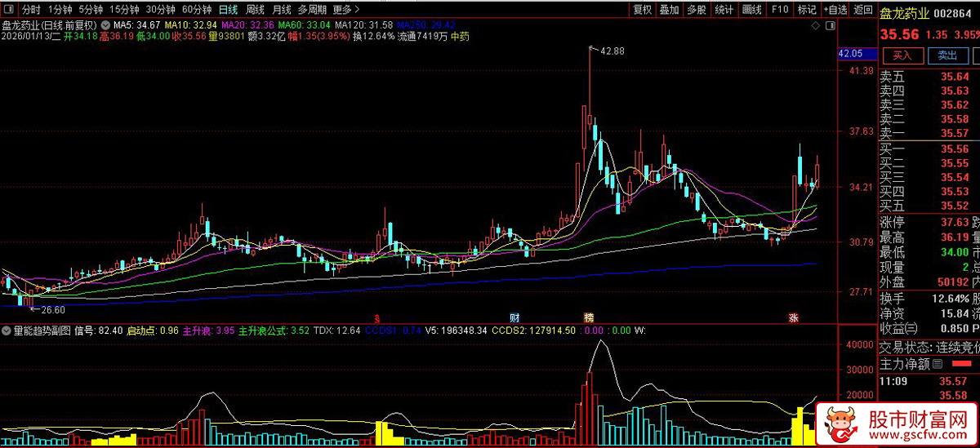Click the 卖四 price 35.63
This screenshot has width=980, height=448.
tap(955, 91)
